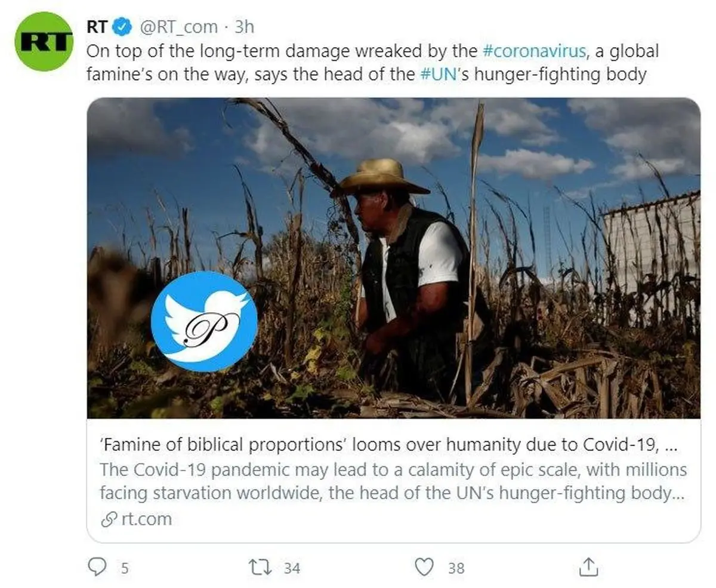716x588 pixels.
Task: Click the like count of 38
Action: (x=456, y=568)
